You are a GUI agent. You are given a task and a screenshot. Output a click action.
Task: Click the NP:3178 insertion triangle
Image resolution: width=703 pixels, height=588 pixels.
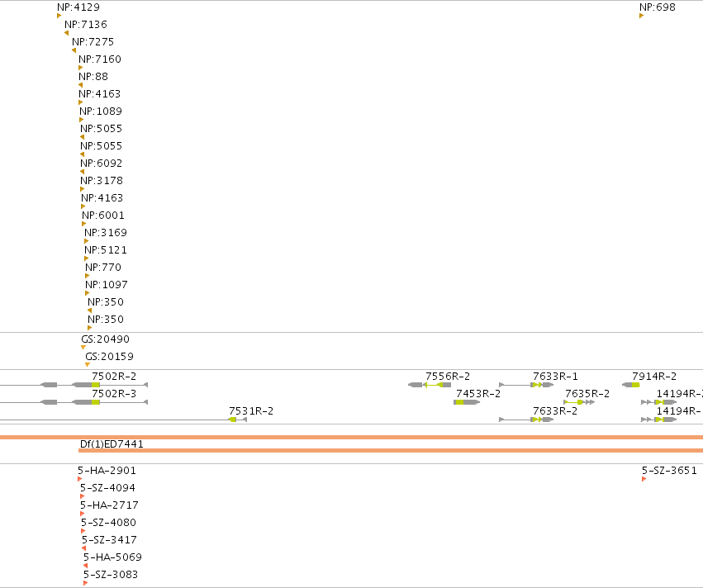click(82, 189)
